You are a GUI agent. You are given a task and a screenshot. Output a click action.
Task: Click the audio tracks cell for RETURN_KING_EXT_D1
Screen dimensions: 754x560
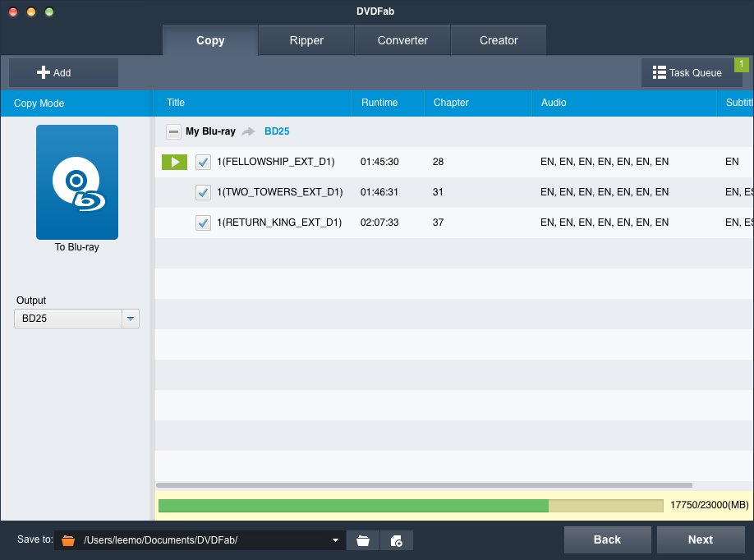click(x=605, y=223)
